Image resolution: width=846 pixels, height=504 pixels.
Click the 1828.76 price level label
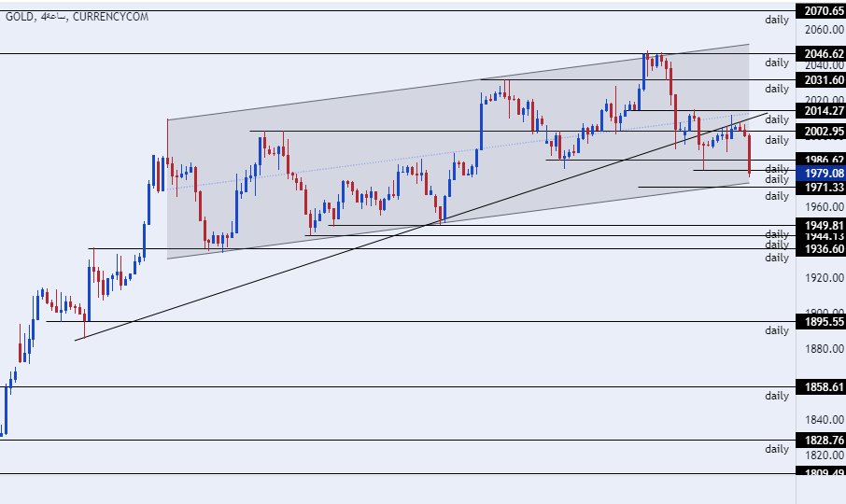(819, 440)
